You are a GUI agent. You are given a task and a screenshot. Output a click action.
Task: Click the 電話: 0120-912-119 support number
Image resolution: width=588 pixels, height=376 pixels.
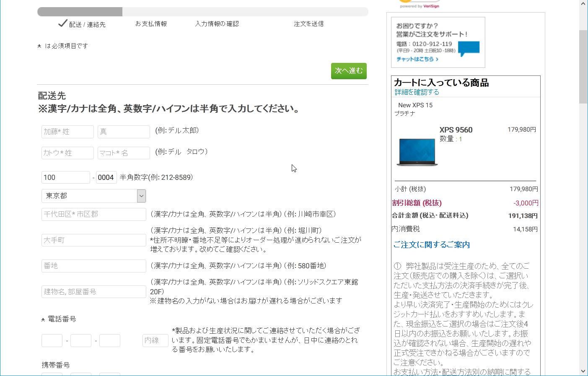(x=424, y=44)
